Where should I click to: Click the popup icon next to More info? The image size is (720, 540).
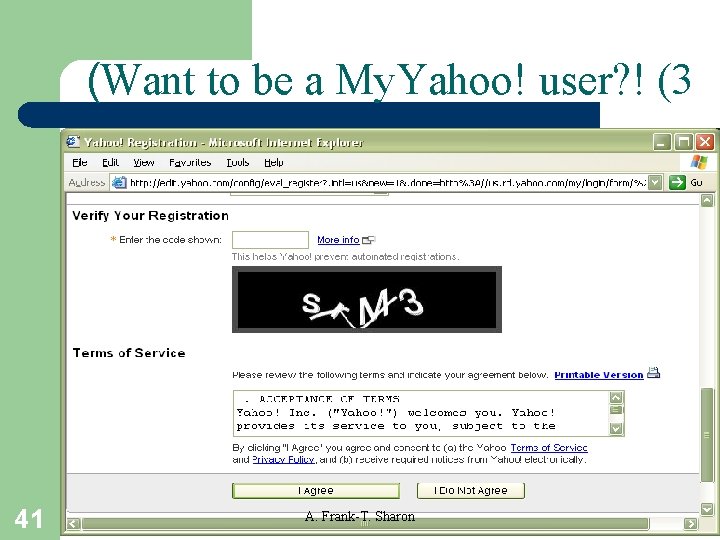(368, 240)
